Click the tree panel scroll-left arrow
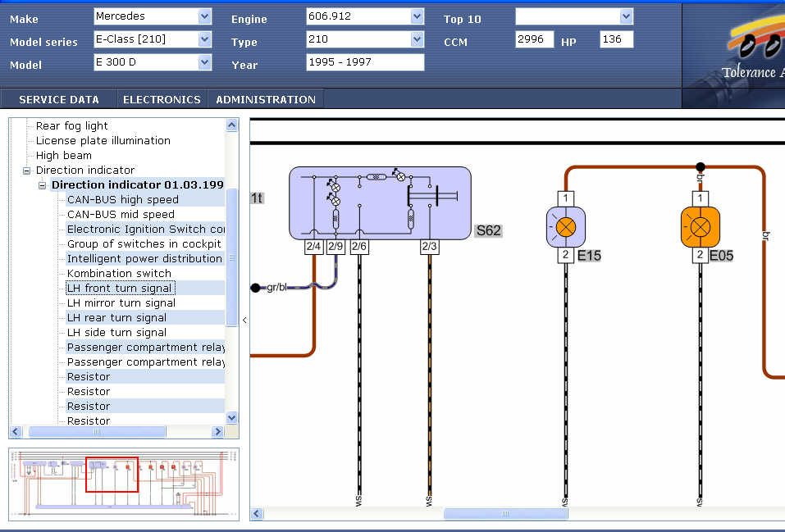Viewport: 785px width, 532px height. 16,431
